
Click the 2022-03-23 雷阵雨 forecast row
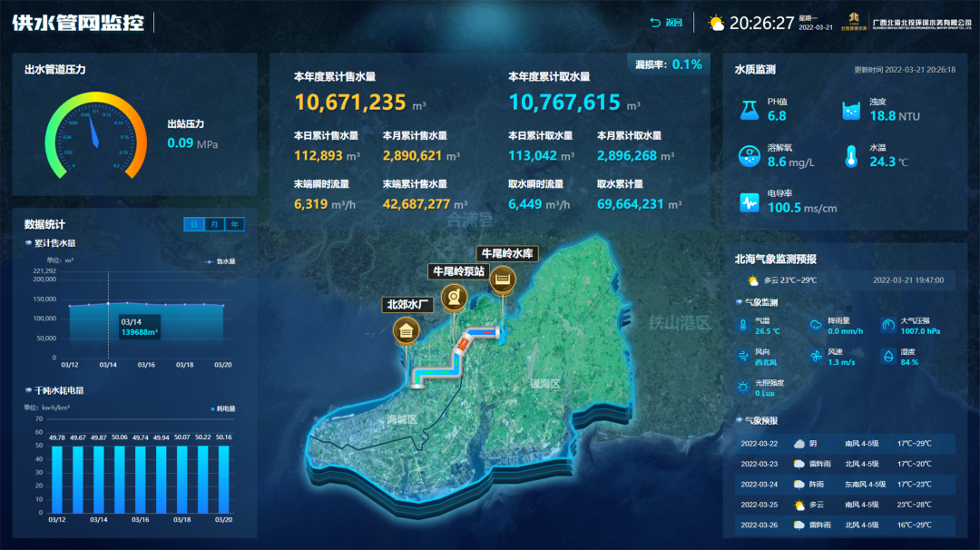(845, 464)
